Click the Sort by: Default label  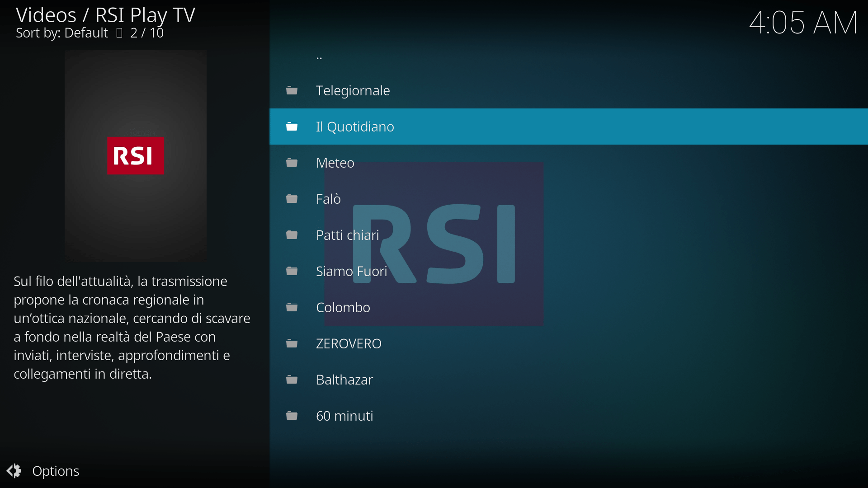(62, 33)
